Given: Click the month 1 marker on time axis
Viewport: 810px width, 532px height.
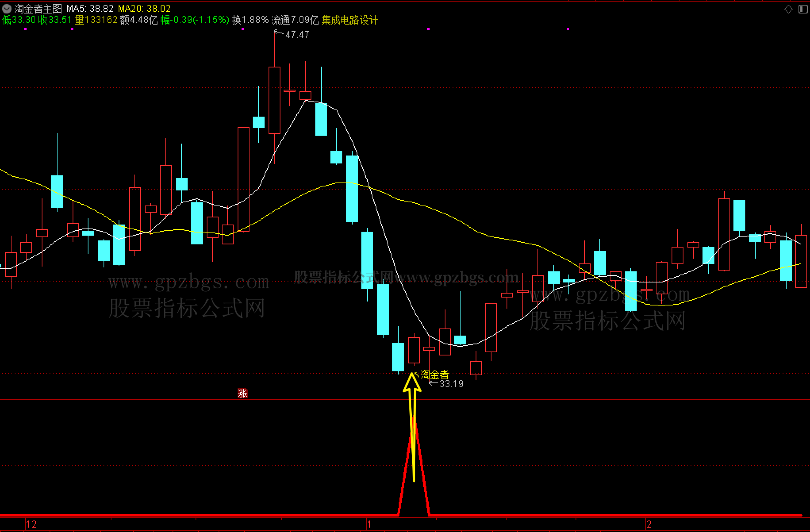Looking at the screenshot, I should pyautogui.click(x=369, y=524).
